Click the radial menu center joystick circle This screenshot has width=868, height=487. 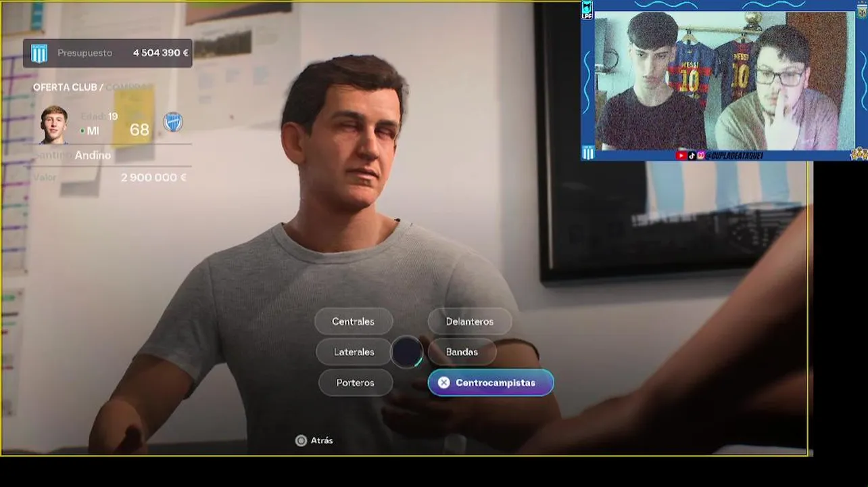tap(408, 352)
